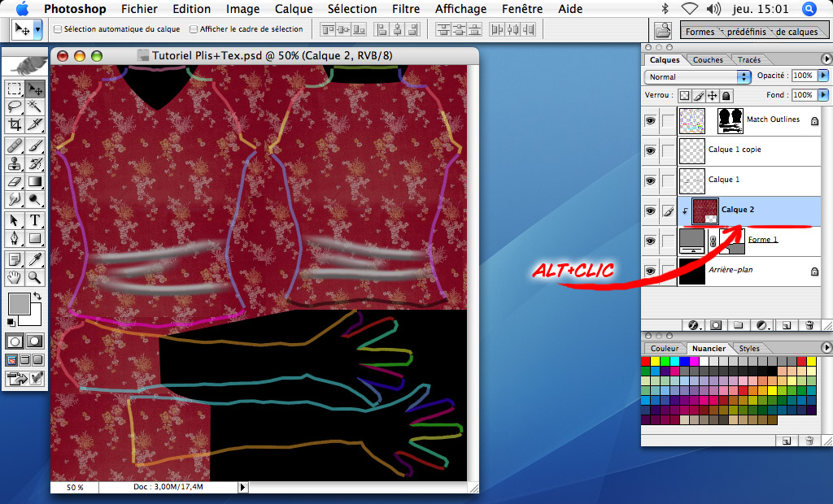Open the Apple menu
The image size is (833, 504).
coord(22,8)
